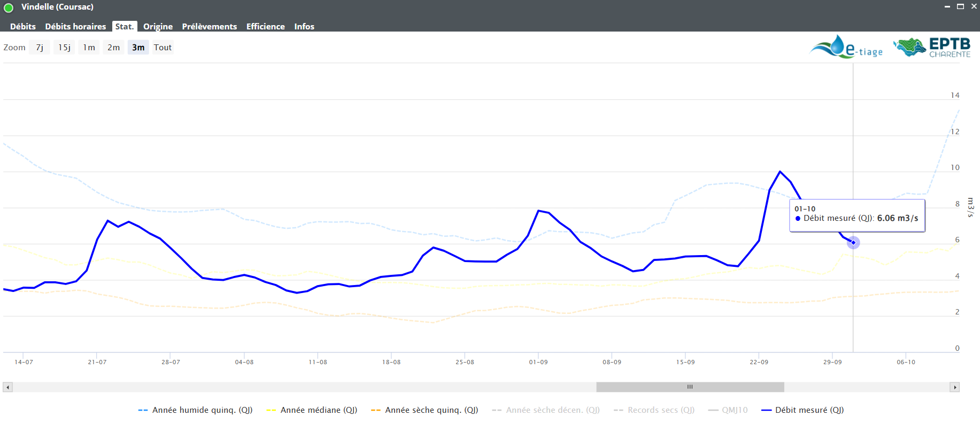Set zoom range to 7j

coord(40,48)
